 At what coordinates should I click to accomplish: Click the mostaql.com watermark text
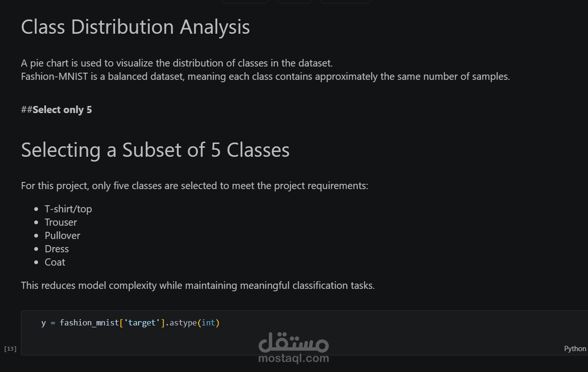(293, 358)
